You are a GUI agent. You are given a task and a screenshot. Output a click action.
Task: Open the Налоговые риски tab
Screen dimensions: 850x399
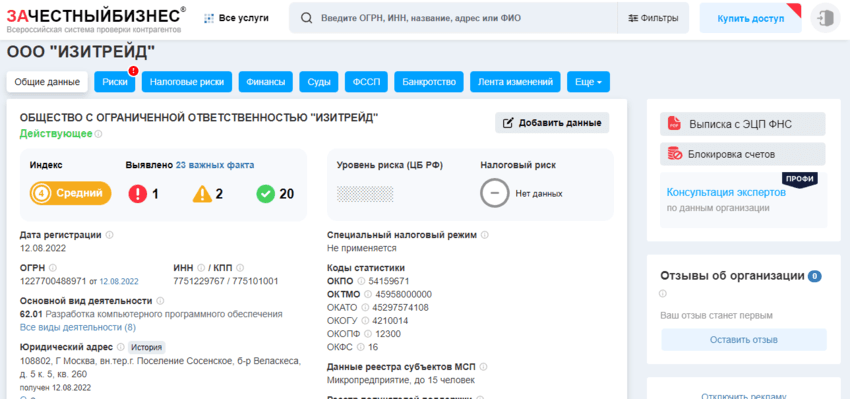tap(187, 82)
